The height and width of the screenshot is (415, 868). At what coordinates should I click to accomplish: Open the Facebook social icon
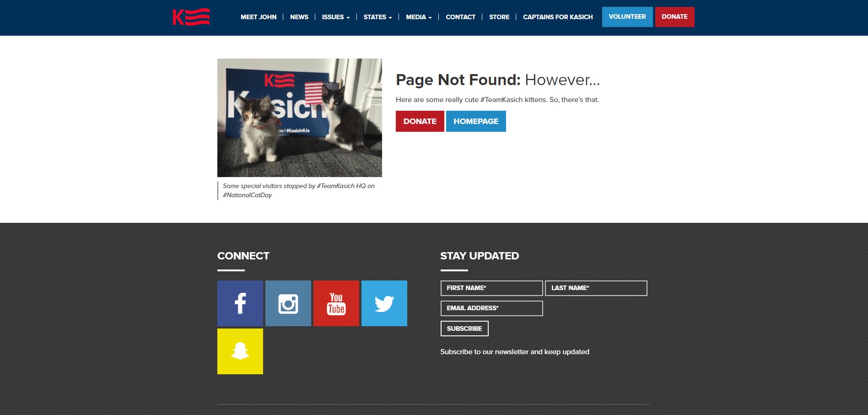pyautogui.click(x=240, y=303)
